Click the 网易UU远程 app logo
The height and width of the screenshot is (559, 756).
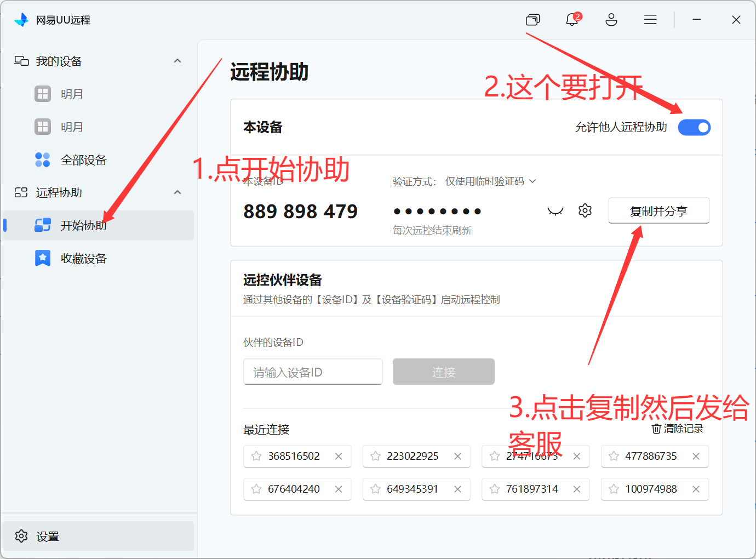(21, 20)
